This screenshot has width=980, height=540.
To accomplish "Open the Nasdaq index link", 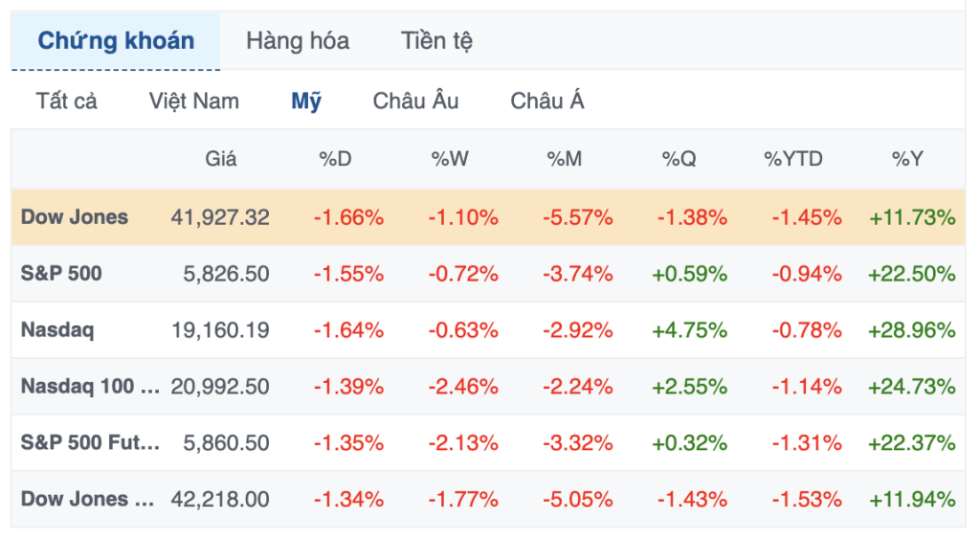I will pyautogui.click(x=57, y=330).
